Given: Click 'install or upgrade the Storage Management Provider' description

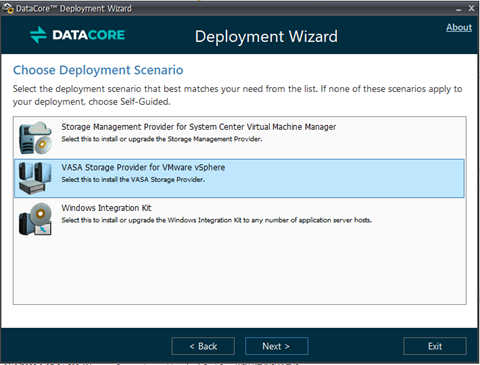Looking at the screenshot, I should (162, 139).
